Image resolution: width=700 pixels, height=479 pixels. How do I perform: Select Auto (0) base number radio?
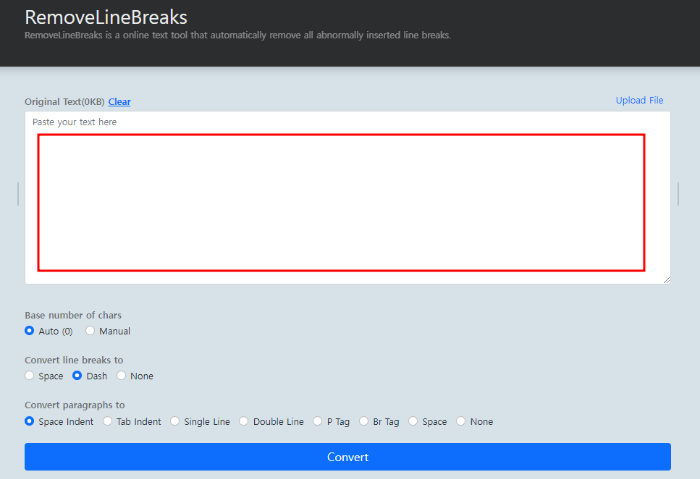[29, 331]
